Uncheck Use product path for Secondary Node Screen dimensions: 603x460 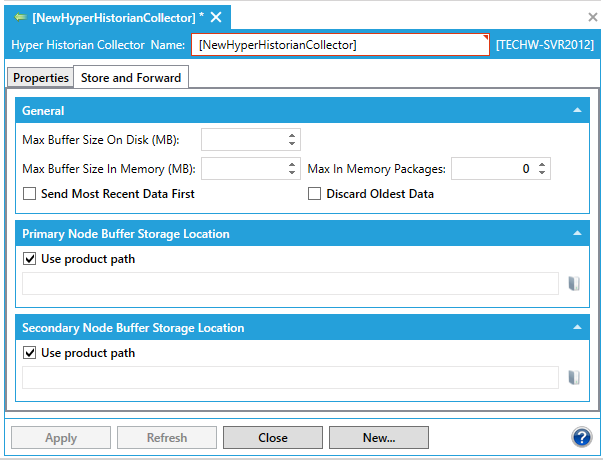pyautogui.click(x=30, y=353)
